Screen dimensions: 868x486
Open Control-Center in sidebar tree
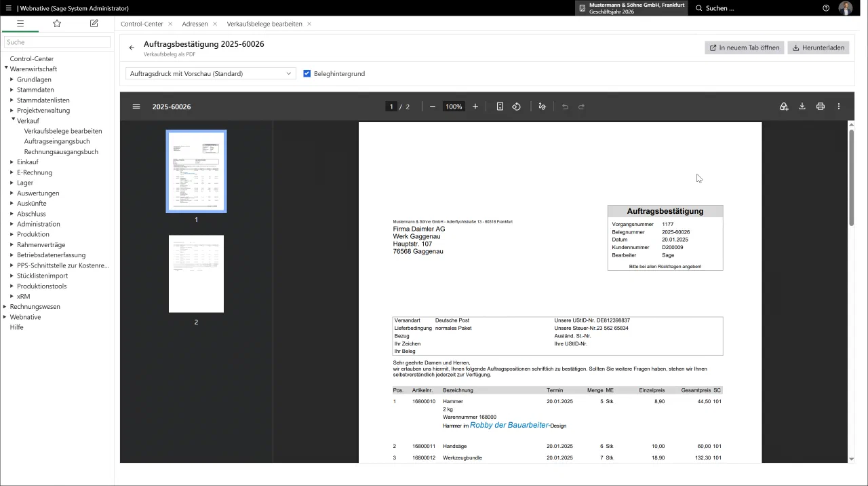tap(32, 59)
